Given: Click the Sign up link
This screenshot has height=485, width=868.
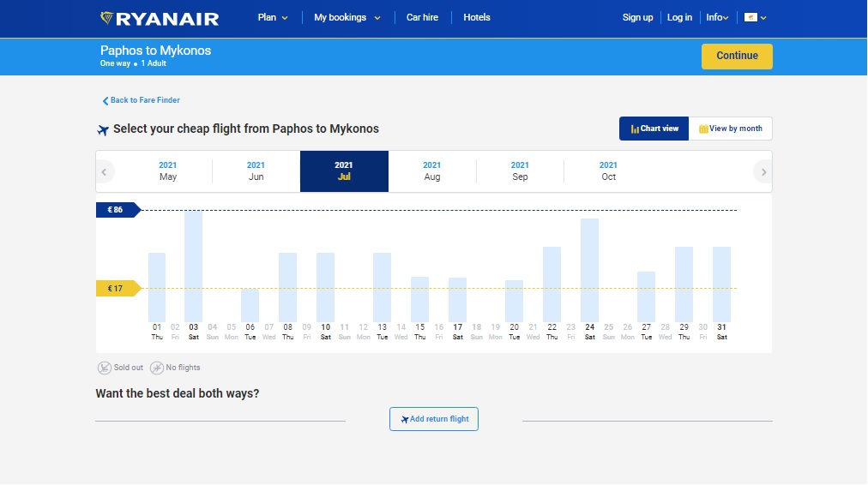Looking at the screenshot, I should tap(637, 18).
